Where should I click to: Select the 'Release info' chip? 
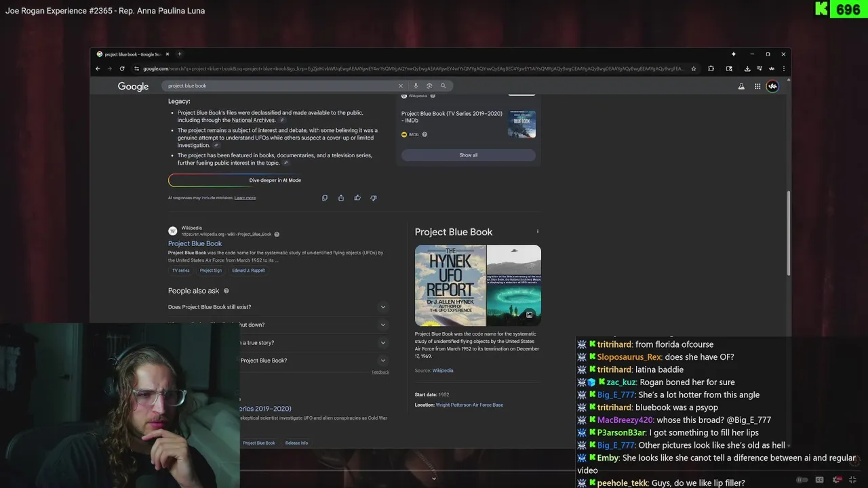pyautogui.click(x=296, y=443)
